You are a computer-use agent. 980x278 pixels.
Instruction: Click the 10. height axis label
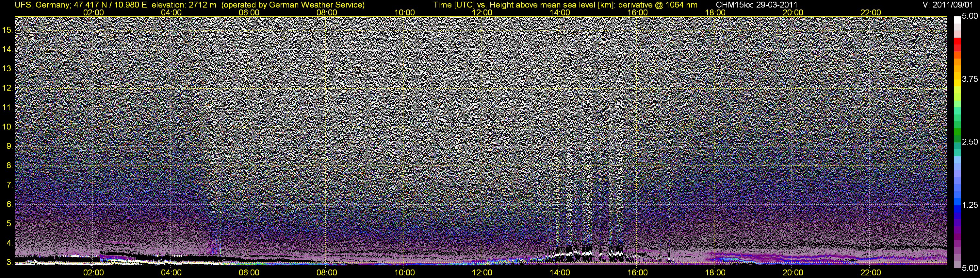tap(8, 127)
